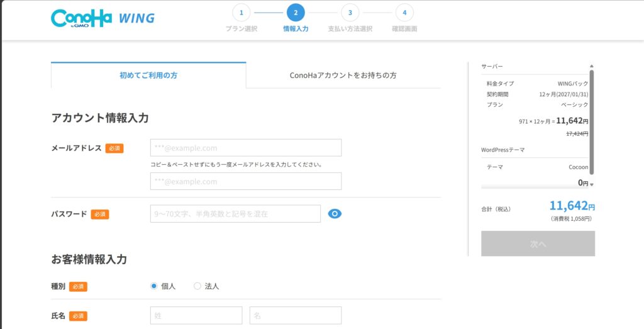This screenshot has width=644, height=329.
Task: Click the 姓 last name field
Action: tap(196, 315)
